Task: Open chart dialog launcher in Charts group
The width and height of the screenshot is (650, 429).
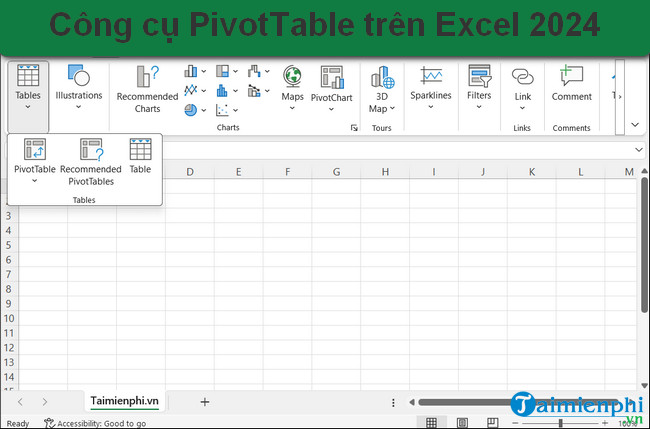Action: click(x=354, y=128)
